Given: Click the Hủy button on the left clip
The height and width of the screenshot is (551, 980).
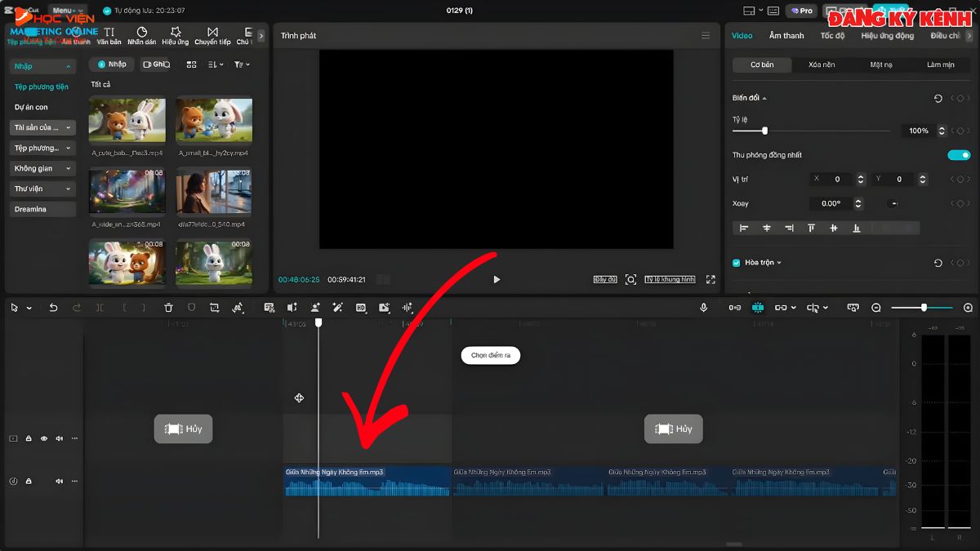Looking at the screenshot, I should pos(183,428).
